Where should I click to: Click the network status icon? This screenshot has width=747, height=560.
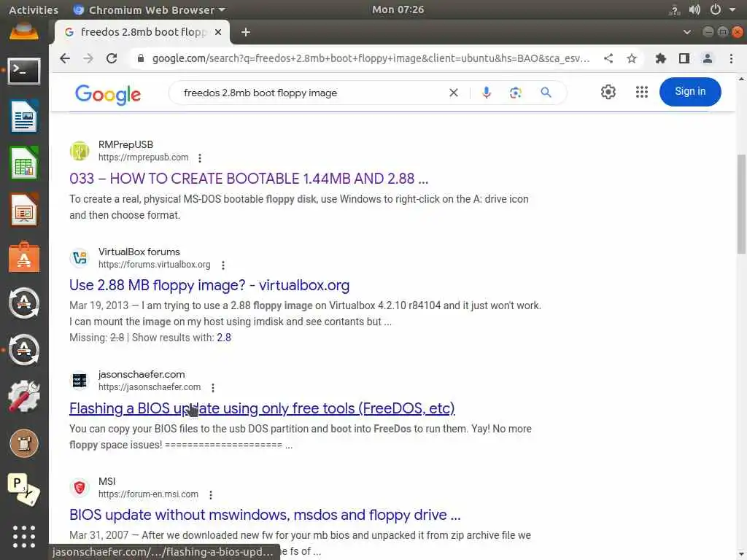pyautogui.click(x=674, y=9)
